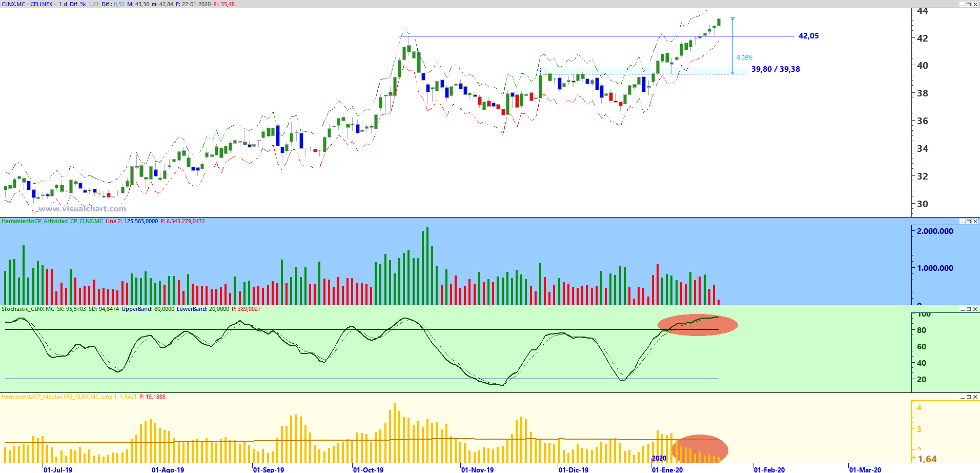
Task: Minimize the Actividad volume indicator panel
Action: 962,221
